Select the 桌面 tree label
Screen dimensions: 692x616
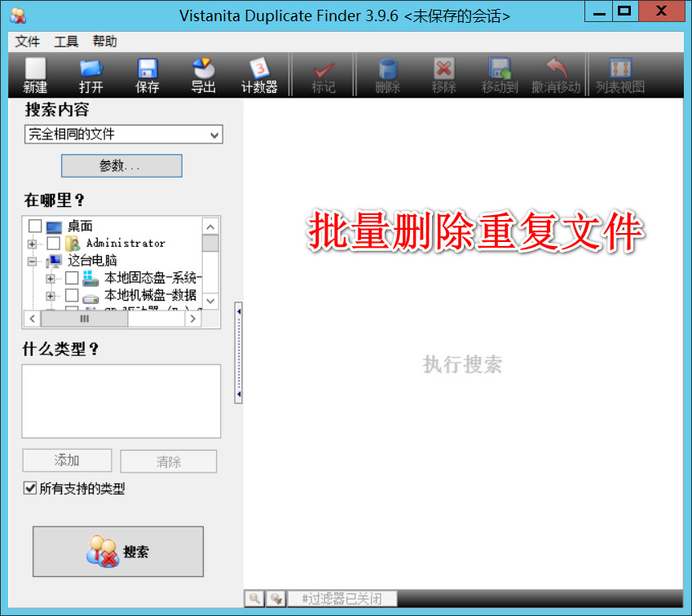pyautogui.click(x=80, y=227)
